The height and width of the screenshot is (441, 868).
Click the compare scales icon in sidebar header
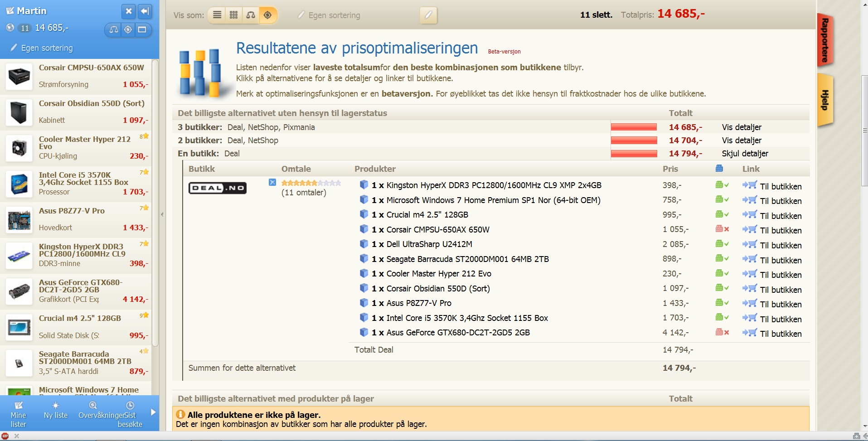pyautogui.click(x=114, y=29)
